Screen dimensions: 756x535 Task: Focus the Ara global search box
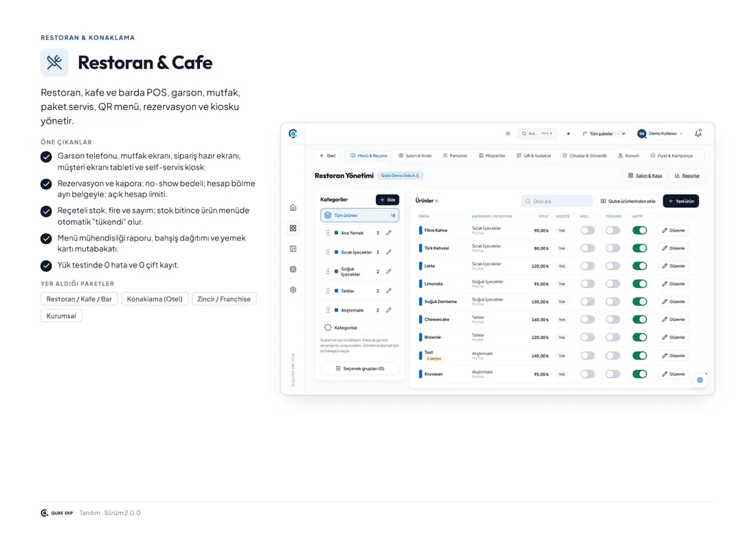[537, 133]
